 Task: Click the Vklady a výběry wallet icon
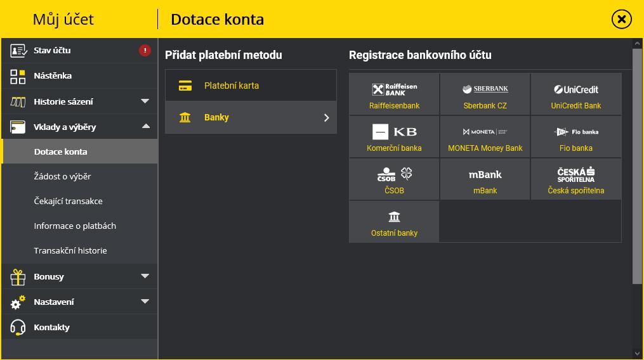[x=18, y=127]
